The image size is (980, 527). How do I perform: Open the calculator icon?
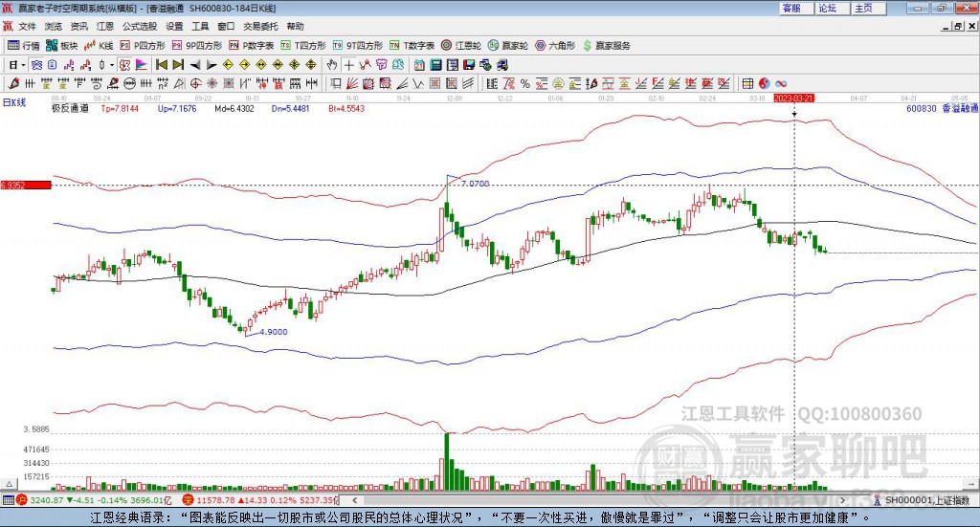tap(435, 65)
